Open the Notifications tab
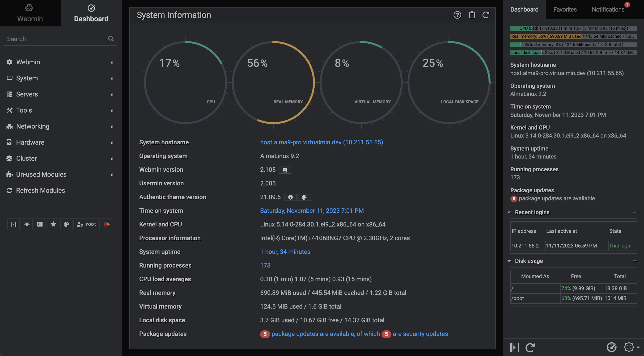This screenshot has height=356, width=644. pyautogui.click(x=608, y=9)
